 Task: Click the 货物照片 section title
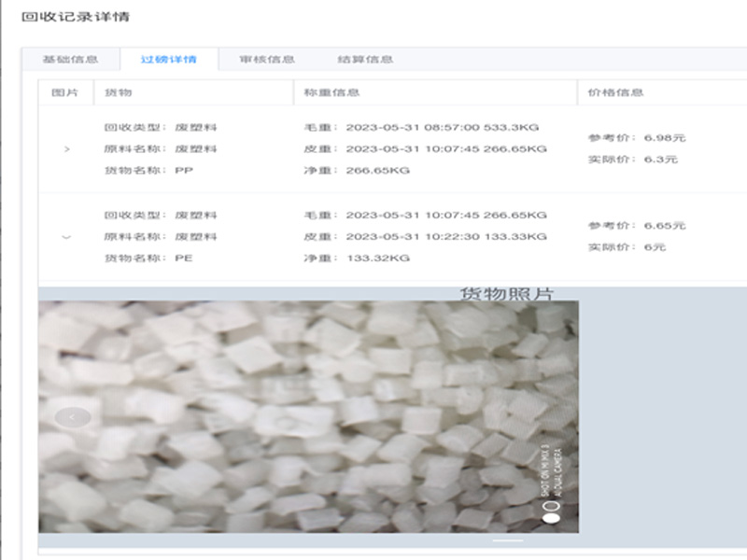pyautogui.click(x=506, y=294)
